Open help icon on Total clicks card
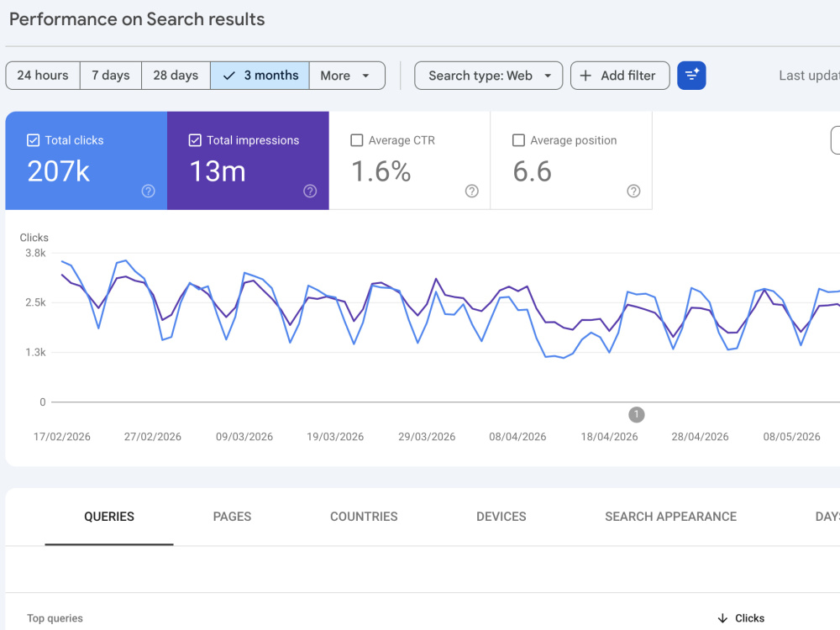Screen dimensions: 840x630 pyautogui.click(x=149, y=192)
